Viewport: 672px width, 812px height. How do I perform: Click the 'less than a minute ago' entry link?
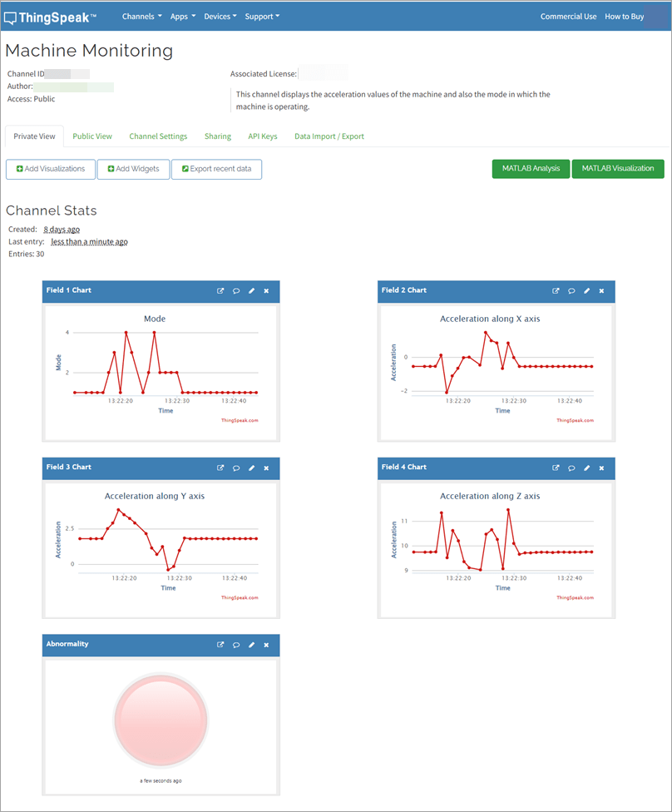pos(88,241)
